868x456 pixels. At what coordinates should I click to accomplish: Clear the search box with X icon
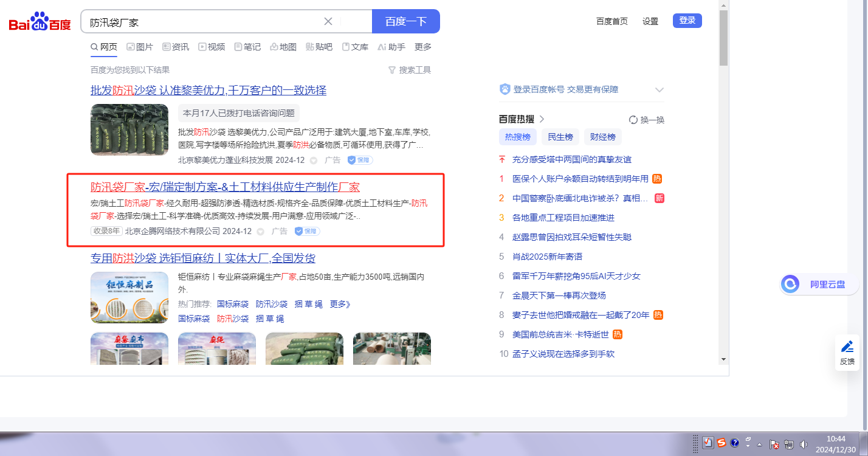(328, 21)
